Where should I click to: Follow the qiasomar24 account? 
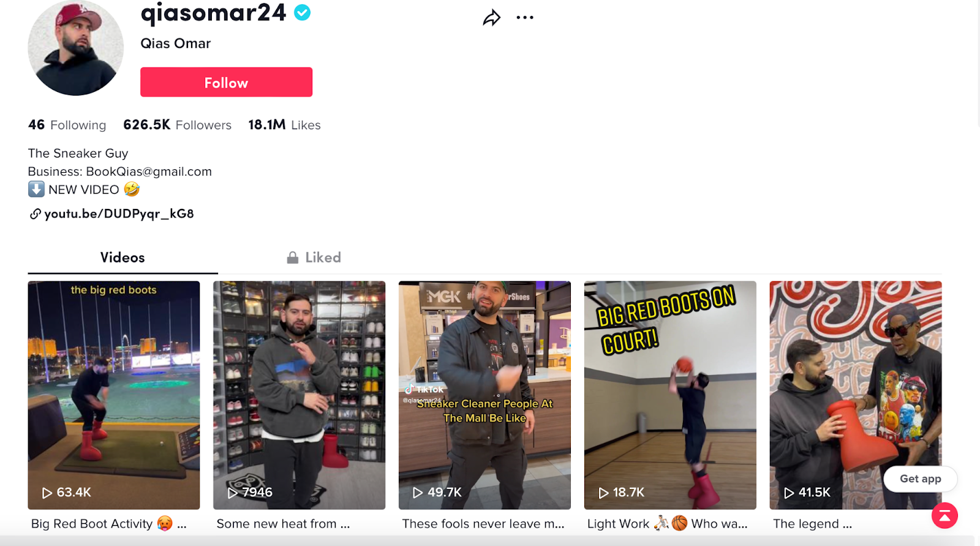click(x=226, y=82)
